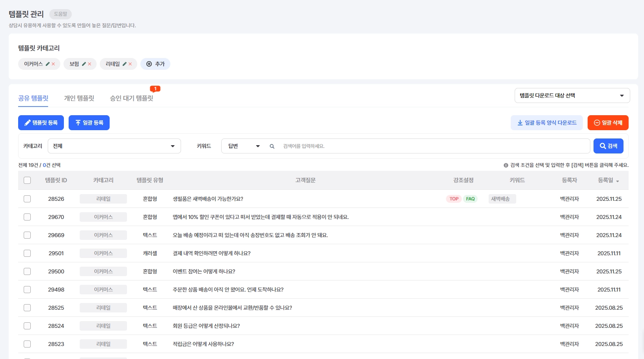Screen dimensions: 644x359
Task: Click the 고객질문 column header
Action: [x=306, y=180]
